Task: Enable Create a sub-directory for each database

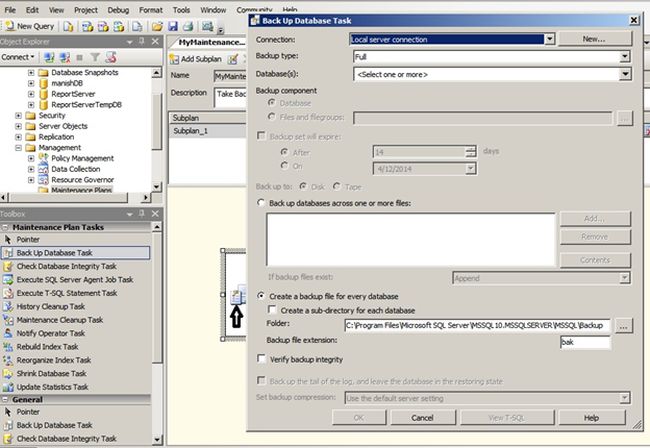Action: (x=272, y=310)
